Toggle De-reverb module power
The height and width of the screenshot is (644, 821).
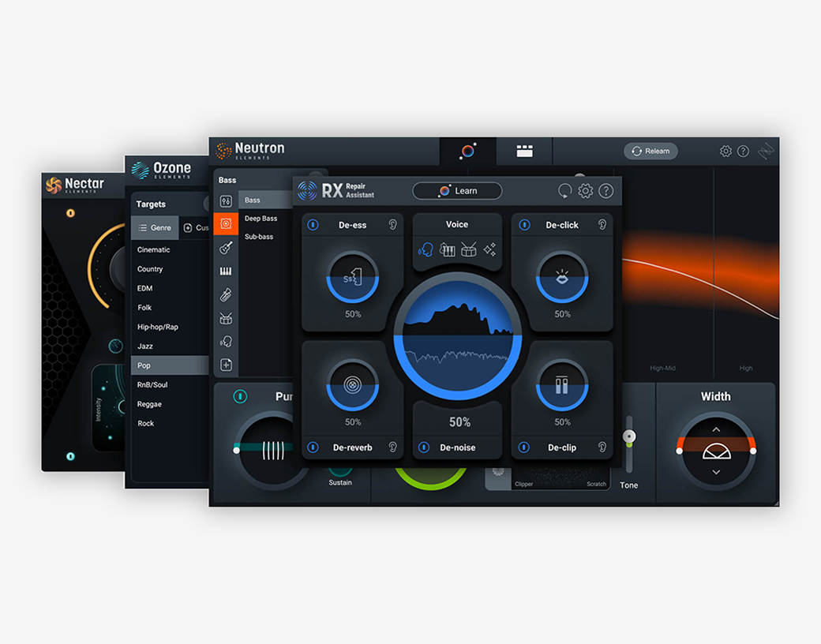[313, 447]
